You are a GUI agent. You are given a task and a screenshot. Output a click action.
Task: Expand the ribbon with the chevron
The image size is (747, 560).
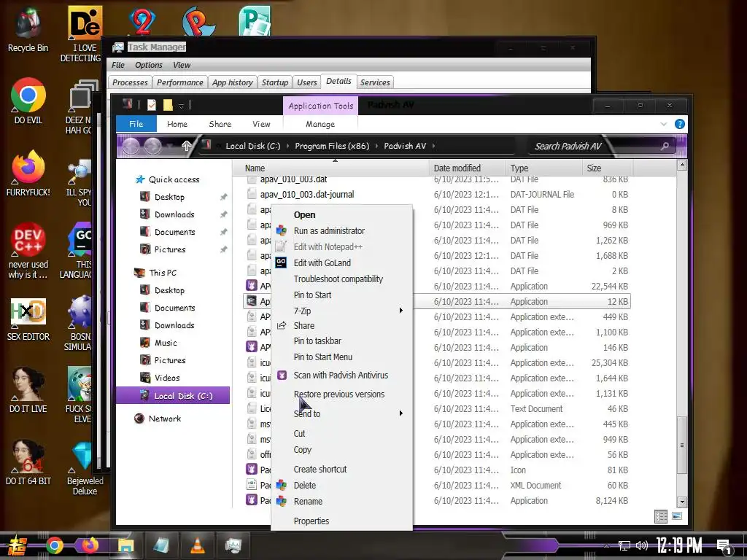tap(664, 124)
